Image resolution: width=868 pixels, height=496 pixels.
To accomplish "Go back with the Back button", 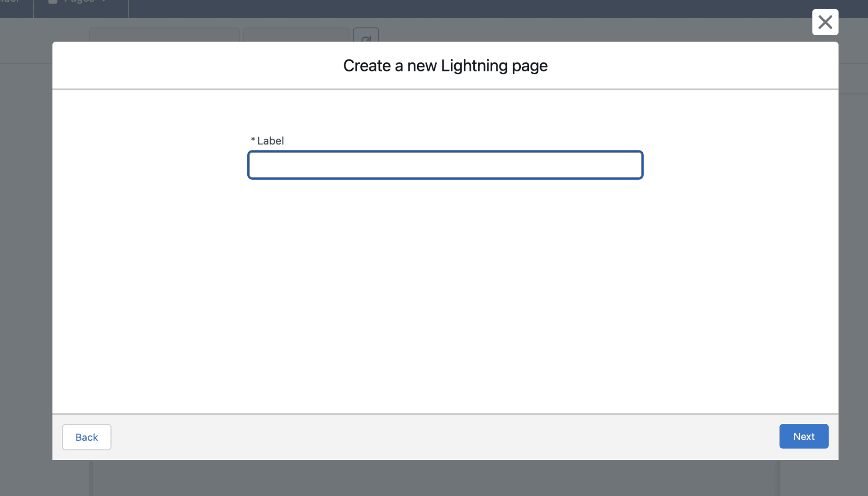I will click(x=86, y=437).
